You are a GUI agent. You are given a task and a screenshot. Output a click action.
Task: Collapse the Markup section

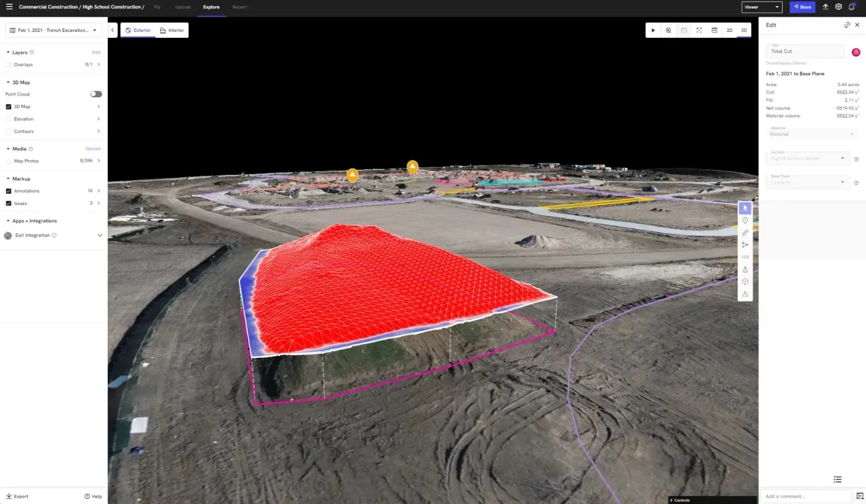(8, 178)
